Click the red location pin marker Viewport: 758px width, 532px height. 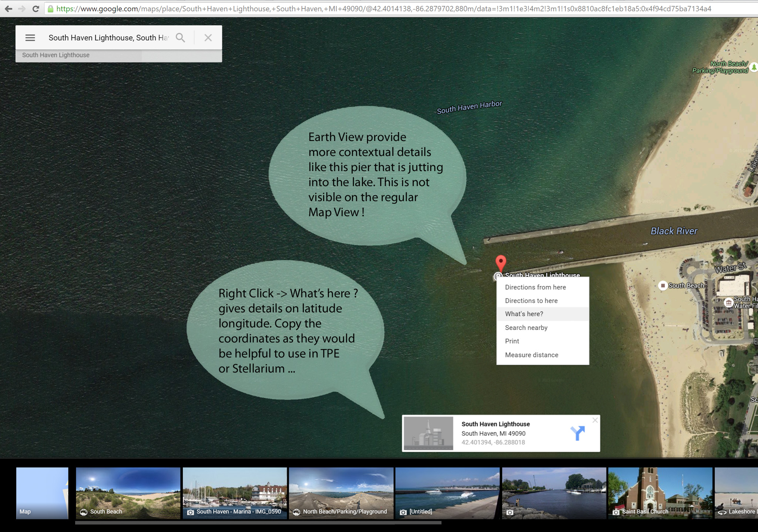[x=501, y=263]
